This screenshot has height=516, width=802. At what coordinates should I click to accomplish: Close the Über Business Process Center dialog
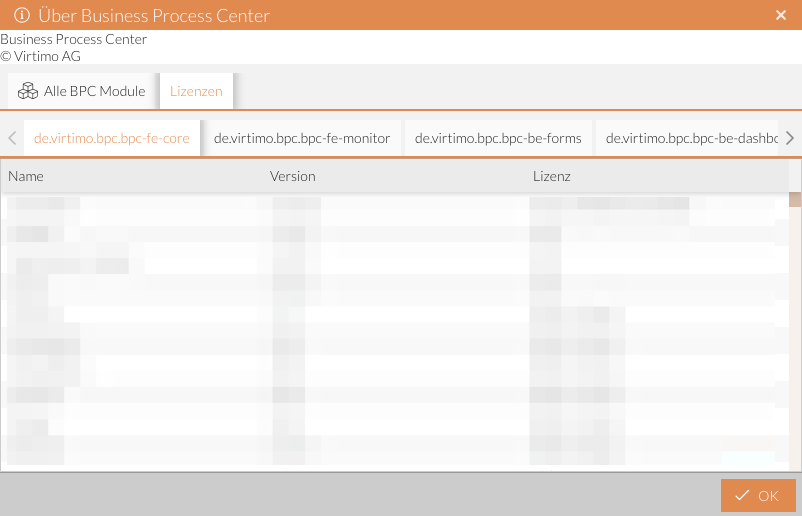coord(781,15)
